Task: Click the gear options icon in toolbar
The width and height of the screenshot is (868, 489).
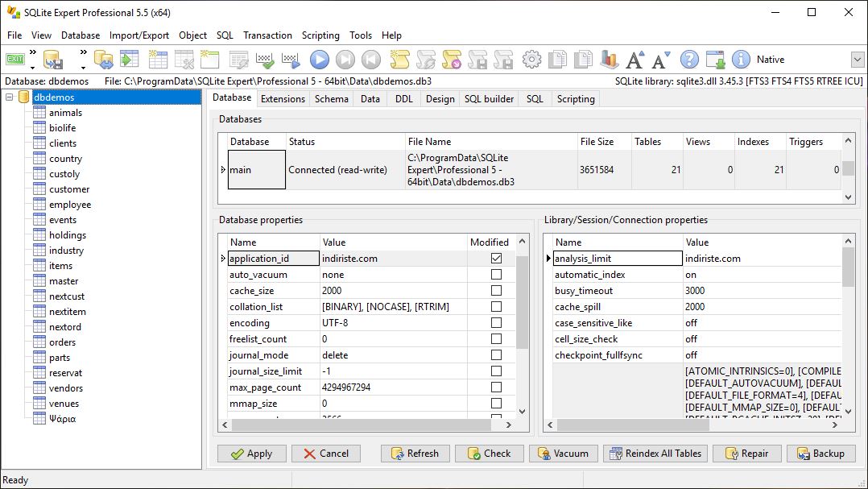Action: click(x=531, y=60)
